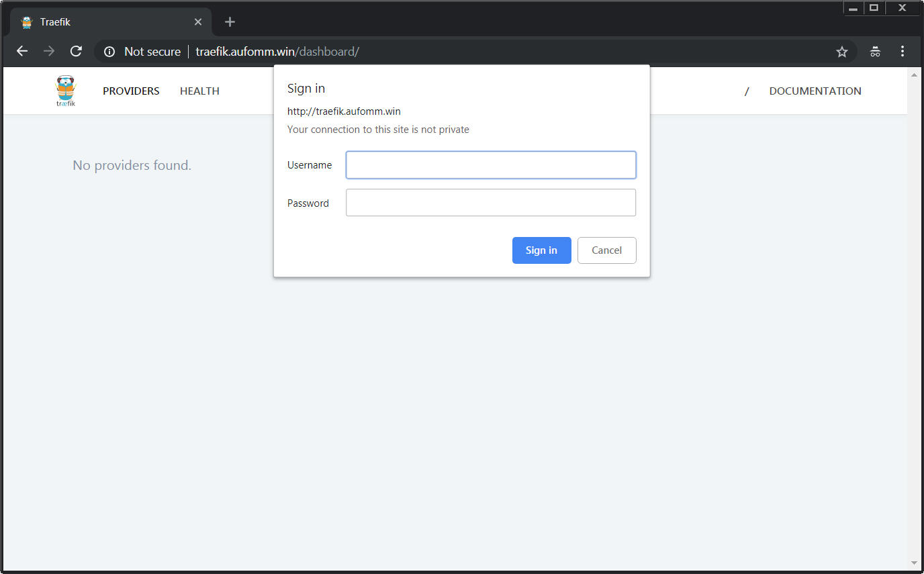This screenshot has width=924, height=574.
Task: Open the DOCUMENTATION link
Action: tap(815, 91)
